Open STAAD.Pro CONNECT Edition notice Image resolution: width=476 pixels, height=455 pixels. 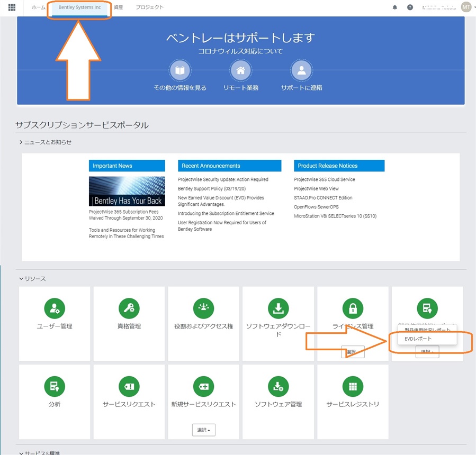(x=323, y=198)
